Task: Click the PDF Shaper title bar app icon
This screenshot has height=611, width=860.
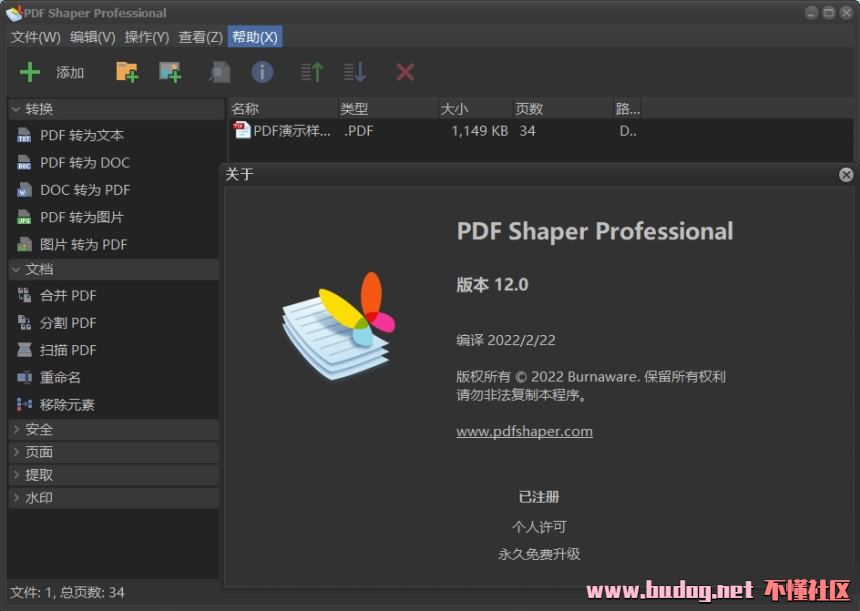Action: (14, 13)
